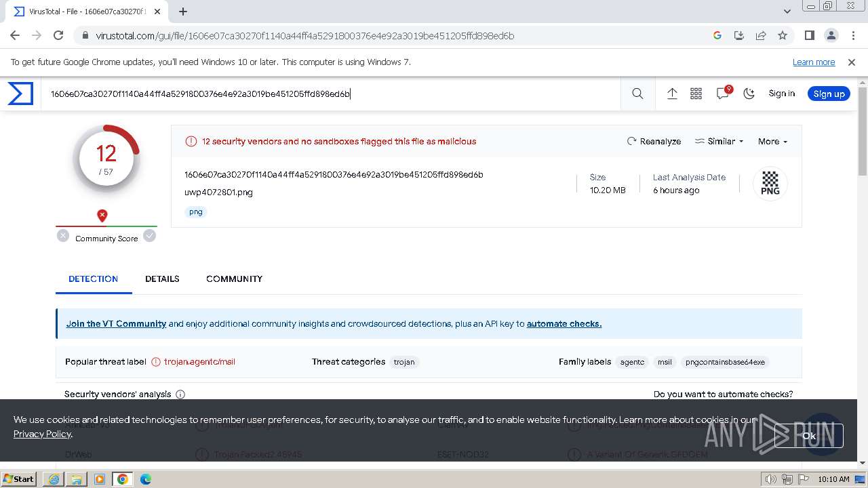Switch to the COMMUNITY tab
This screenshot has height=488, width=868.
234,279
